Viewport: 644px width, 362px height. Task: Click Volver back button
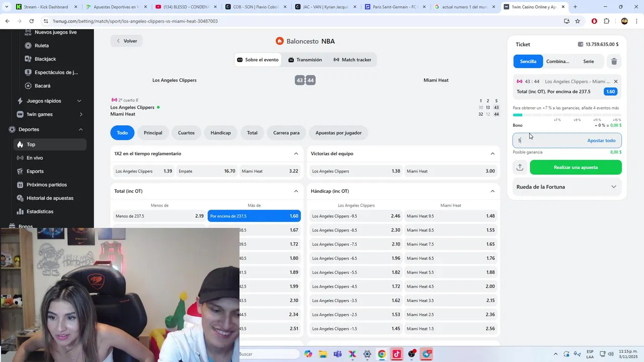tap(126, 41)
